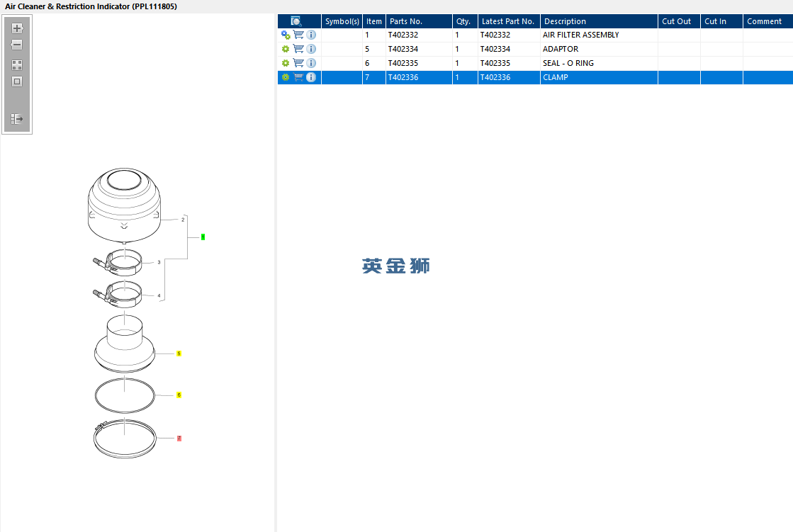Screen dimensions: 793x532
Task: Zoom in on the parts diagram
Action: pos(17,28)
